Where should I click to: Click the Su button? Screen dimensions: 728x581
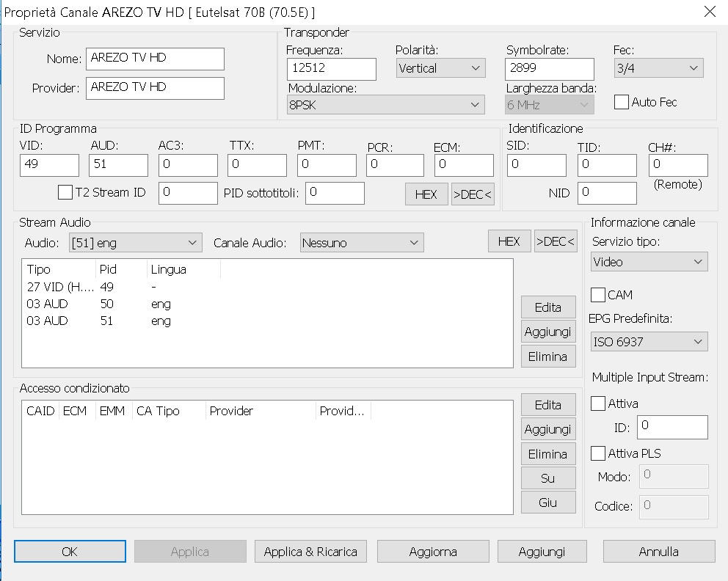[x=548, y=478]
